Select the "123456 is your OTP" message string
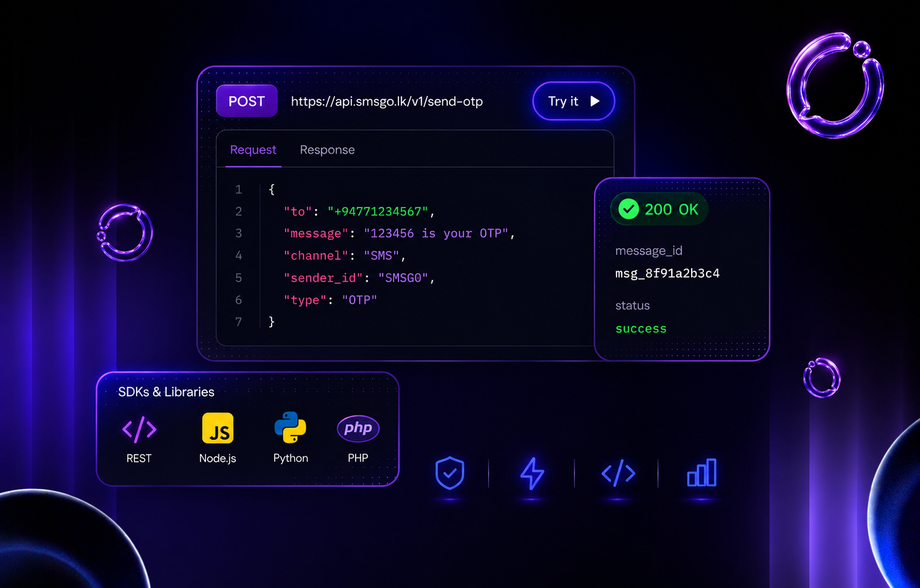 436,233
